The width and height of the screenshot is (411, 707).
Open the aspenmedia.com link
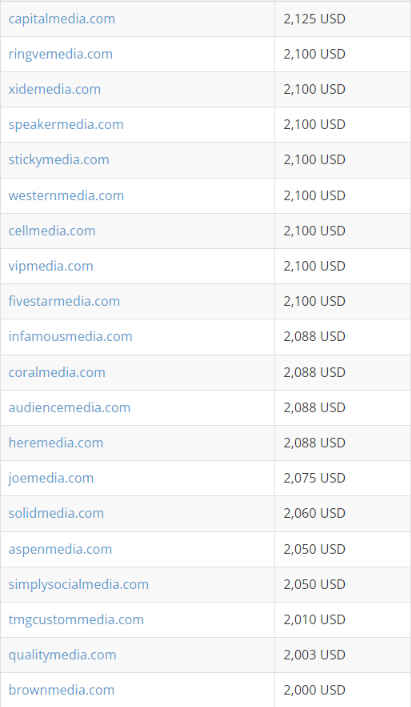tap(60, 549)
